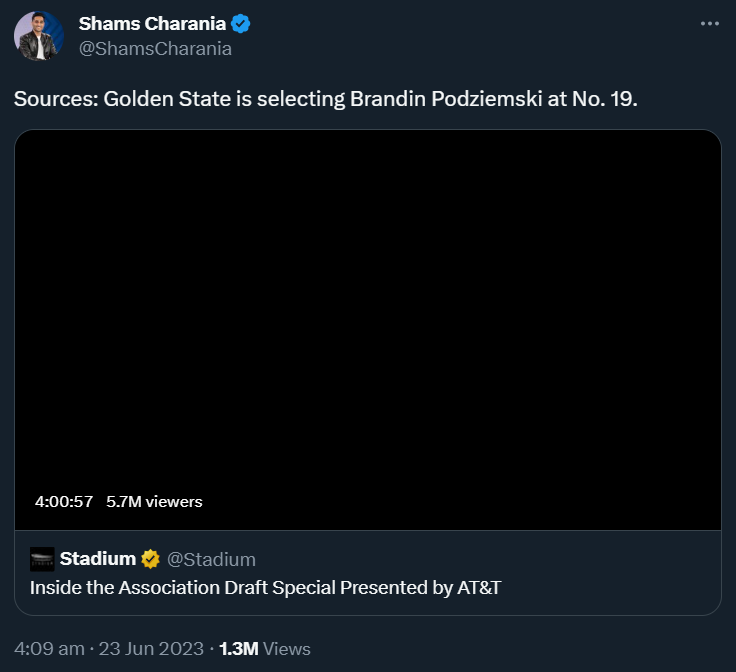Click the 5.7M viewers count label
Image resolution: width=736 pixels, height=672 pixels.
point(154,502)
